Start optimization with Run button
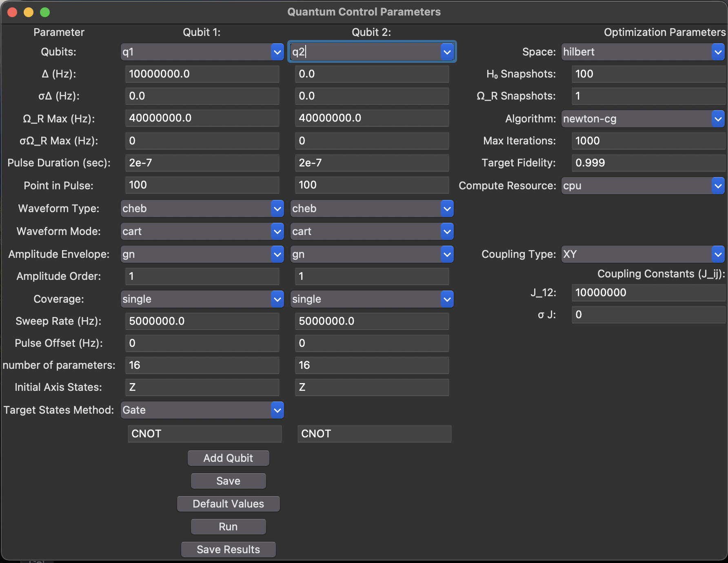 point(228,527)
